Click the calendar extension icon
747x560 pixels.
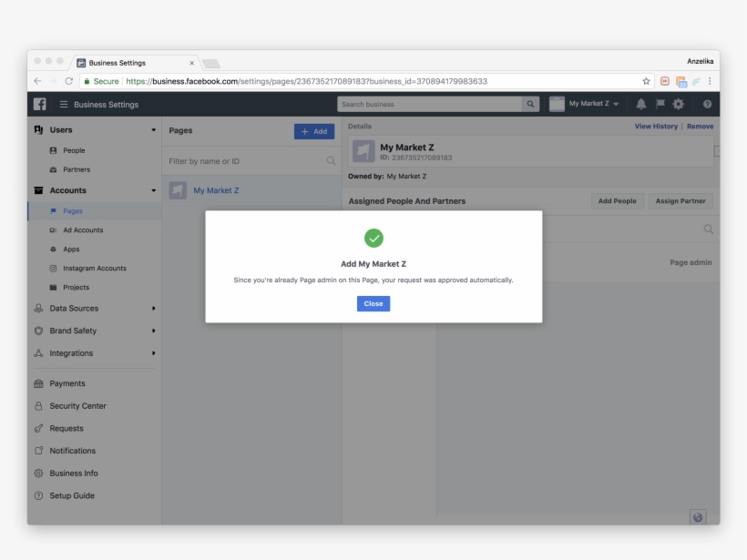click(x=680, y=81)
